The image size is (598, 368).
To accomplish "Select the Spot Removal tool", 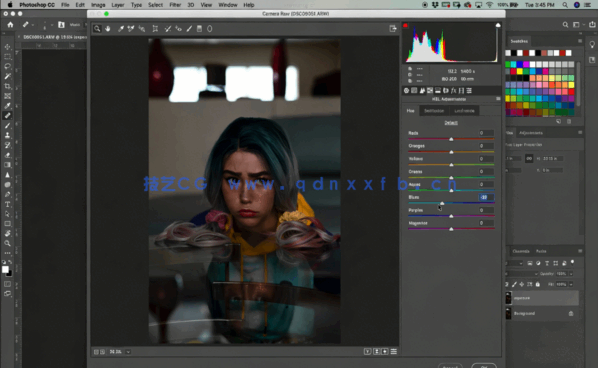I will (x=167, y=29).
